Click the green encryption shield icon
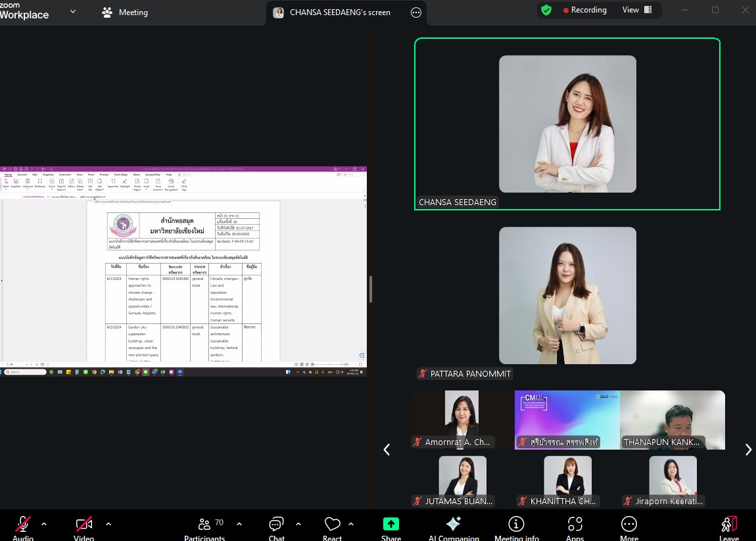 pos(546,11)
